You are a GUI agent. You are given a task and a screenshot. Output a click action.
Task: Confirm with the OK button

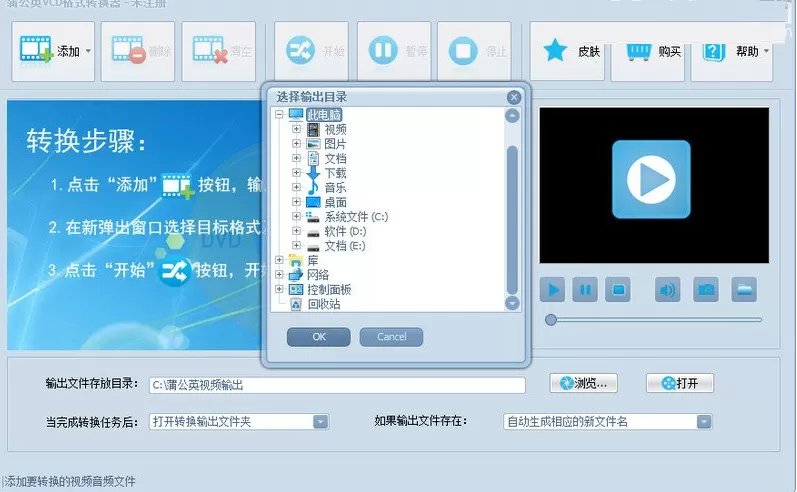coord(319,337)
